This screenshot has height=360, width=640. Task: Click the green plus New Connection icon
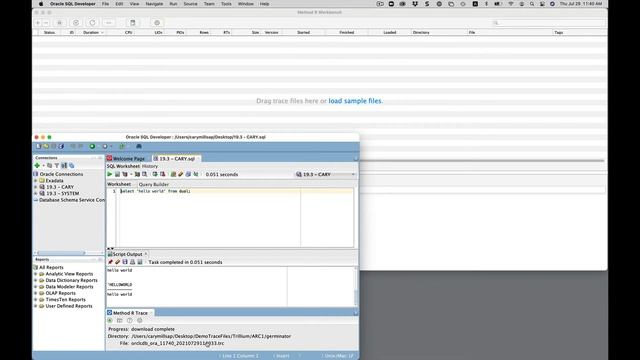[37, 165]
